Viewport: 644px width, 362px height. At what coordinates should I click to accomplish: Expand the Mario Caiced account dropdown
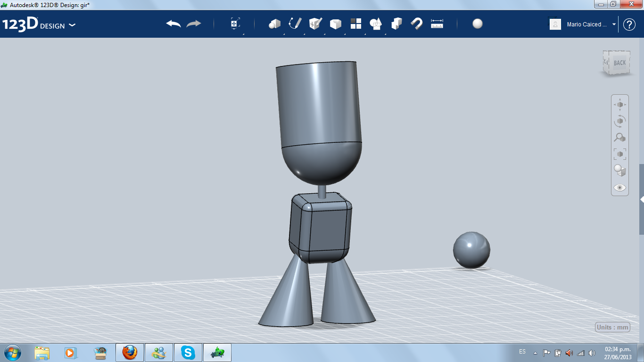(614, 25)
